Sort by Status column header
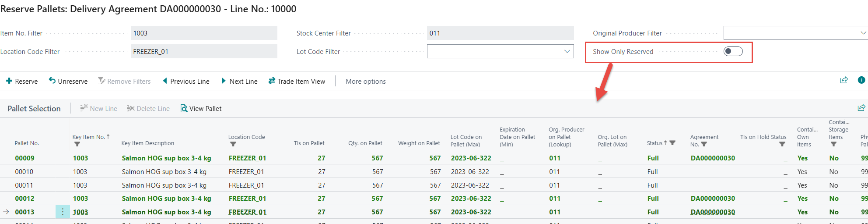Viewport: 868px width, 224px height. [654, 143]
